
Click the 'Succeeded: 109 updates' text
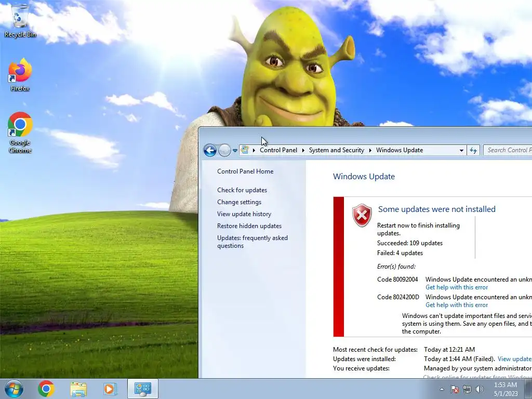[410, 243]
